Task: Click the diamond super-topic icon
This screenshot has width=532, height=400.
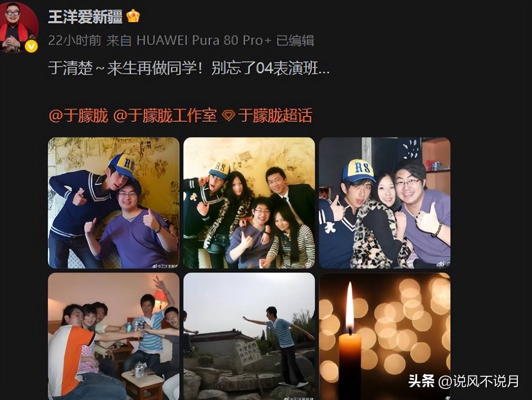Action: (x=229, y=116)
